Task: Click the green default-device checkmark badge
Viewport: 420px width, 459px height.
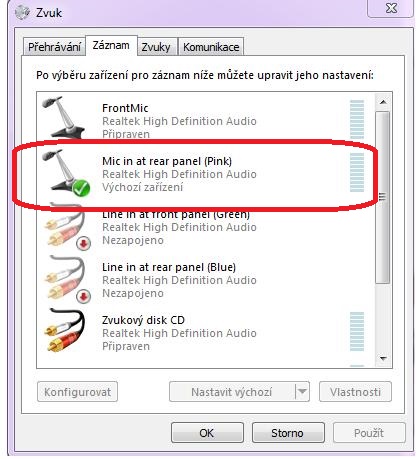Action: (81, 188)
